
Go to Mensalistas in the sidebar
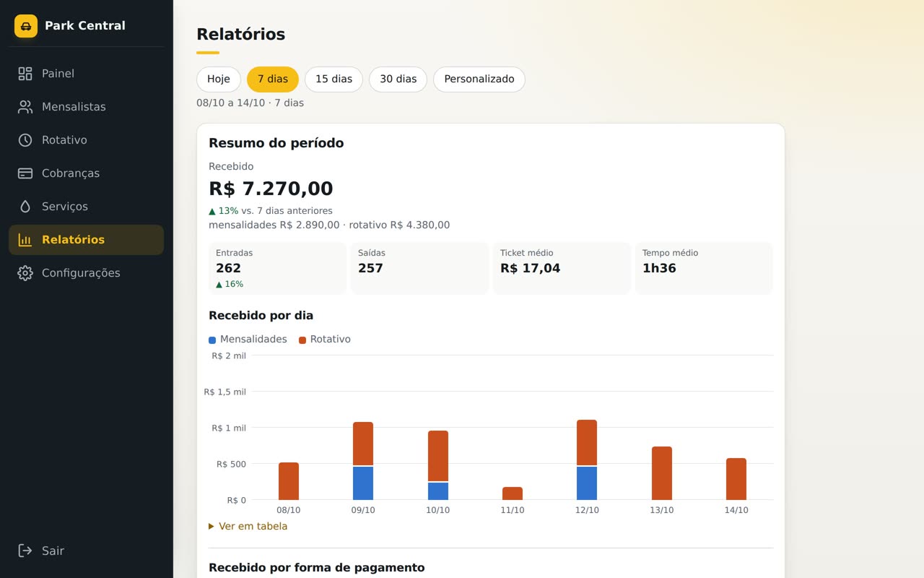(86, 107)
